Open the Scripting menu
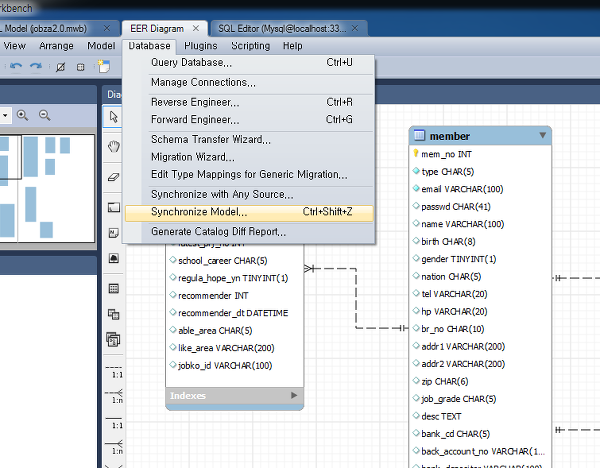Viewport: 600px width, 468px height. [x=251, y=46]
